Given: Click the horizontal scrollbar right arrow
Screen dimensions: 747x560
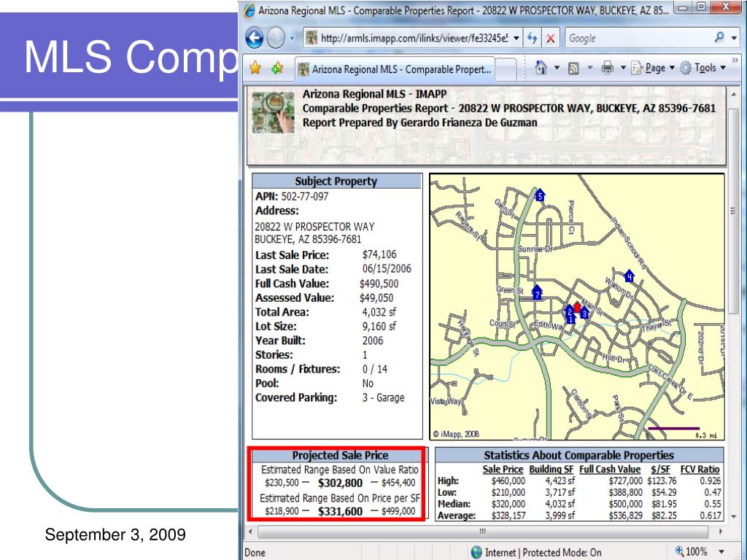Looking at the screenshot, I should 721,532.
